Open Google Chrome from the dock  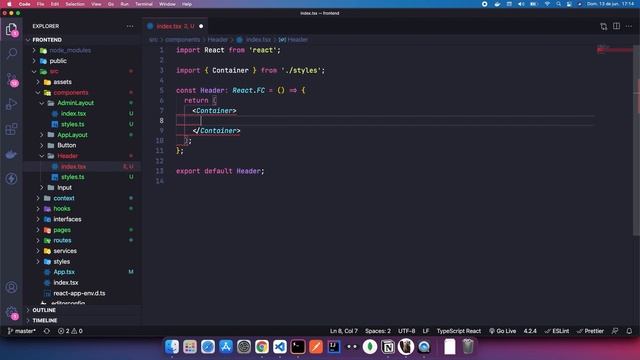coord(262,347)
